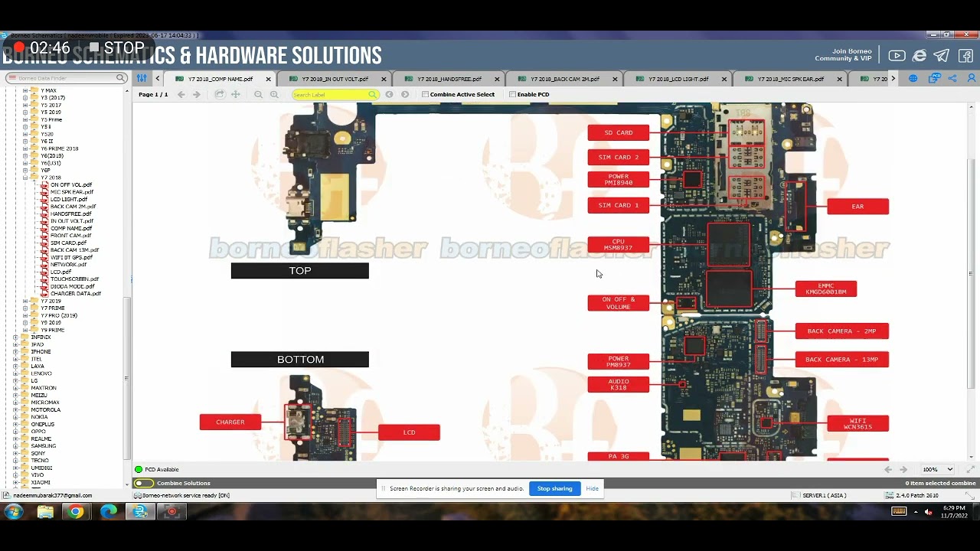
Task: Expand the XIAOMI brand folder
Action: click(16, 482)
